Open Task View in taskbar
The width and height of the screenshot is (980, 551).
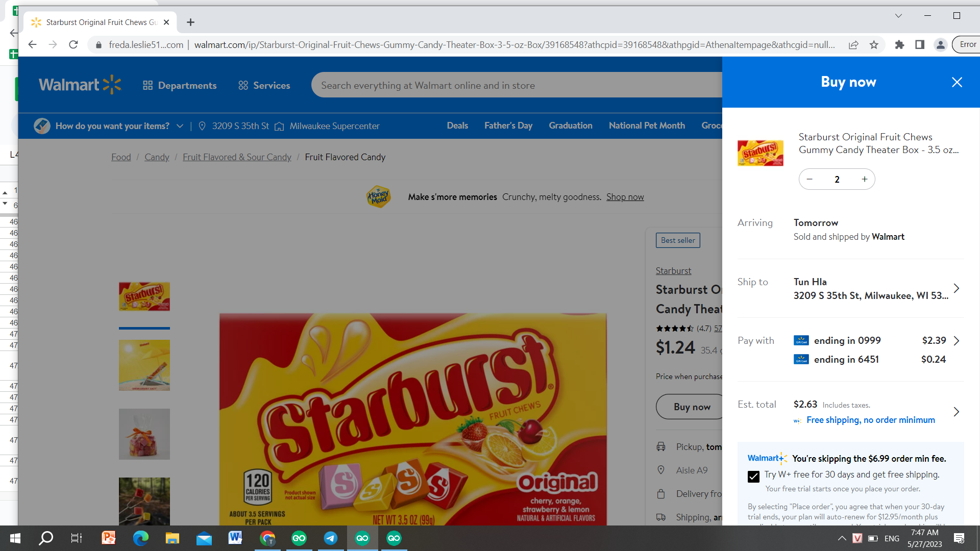click(x=77, y=538)
